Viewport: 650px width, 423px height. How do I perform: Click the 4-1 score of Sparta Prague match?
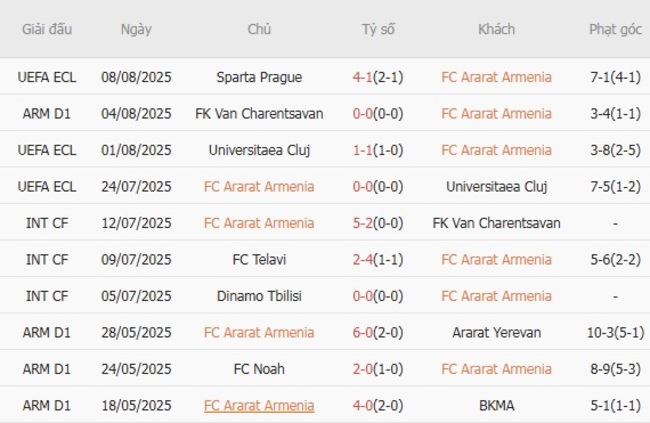[x=366, y=77]
